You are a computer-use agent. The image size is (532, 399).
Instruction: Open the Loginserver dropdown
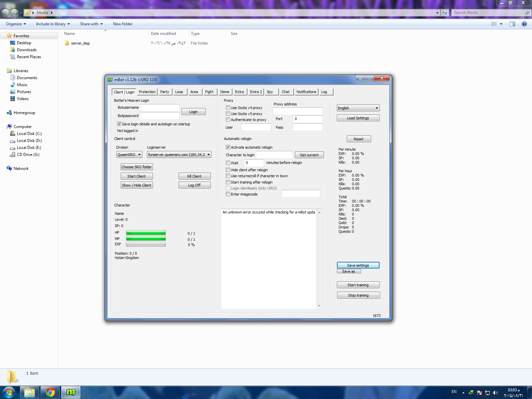click(179, 155)
